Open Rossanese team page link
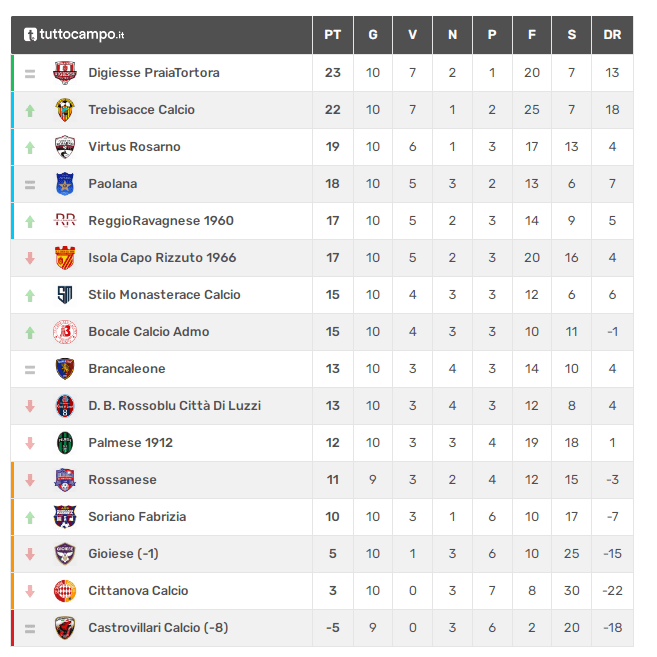 [x=122, y=480]
